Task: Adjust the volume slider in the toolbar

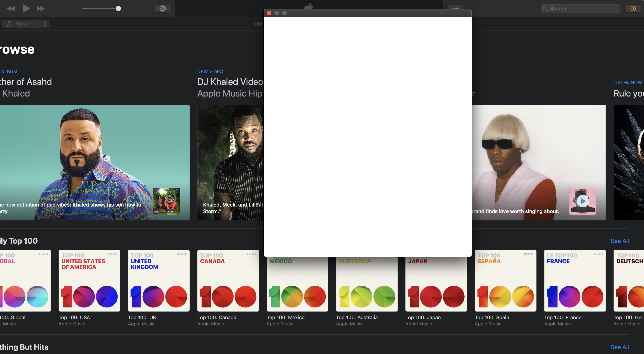Action: pos(119,8)
